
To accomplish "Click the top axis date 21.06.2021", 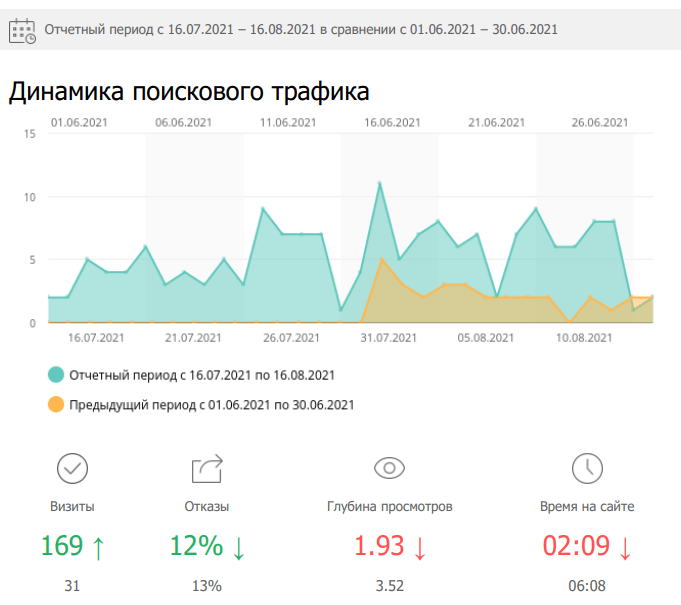I will [x=496, y=122].
